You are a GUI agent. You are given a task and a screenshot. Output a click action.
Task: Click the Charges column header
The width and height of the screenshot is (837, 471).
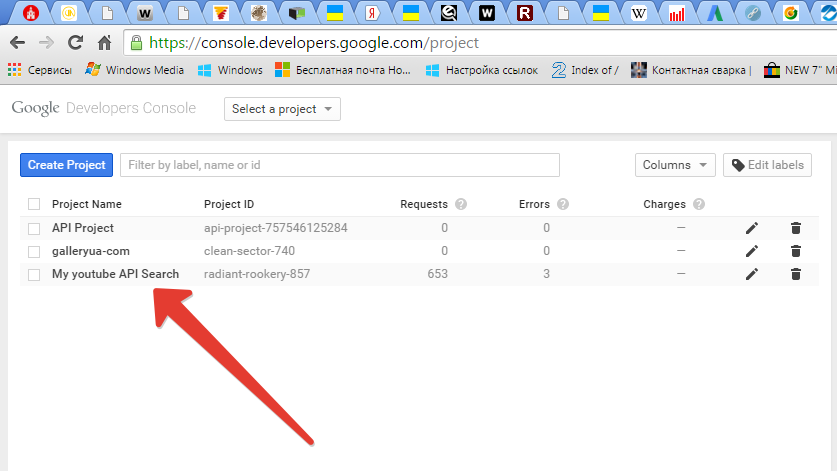click(x=665, y=204)
